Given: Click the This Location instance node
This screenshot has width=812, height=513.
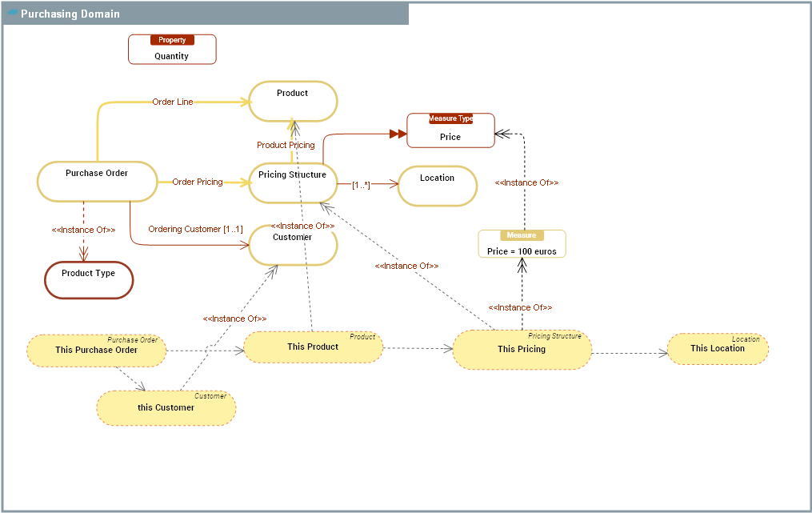Looking at the screenshot, I should (x=718, y=349).
